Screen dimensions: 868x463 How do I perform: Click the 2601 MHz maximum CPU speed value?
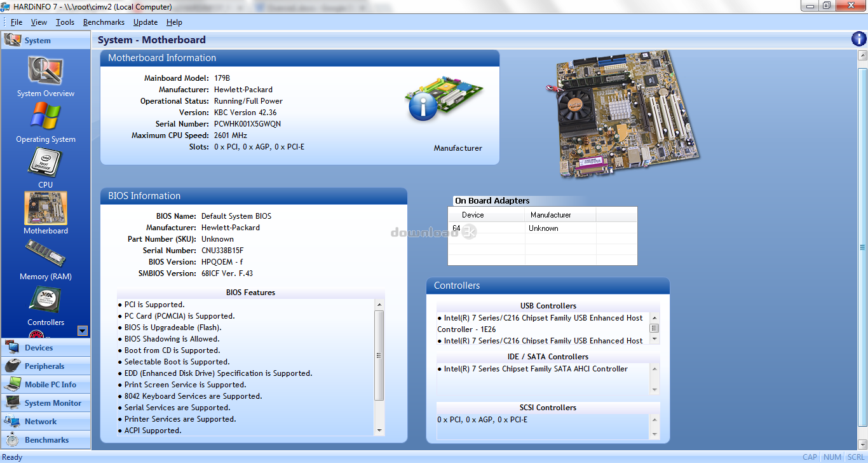click(231, 135)
